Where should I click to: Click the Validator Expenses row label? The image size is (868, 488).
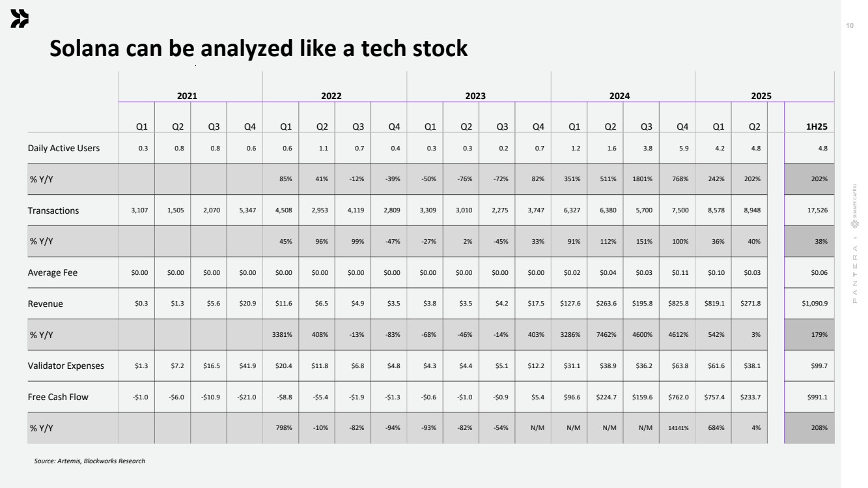66,366
